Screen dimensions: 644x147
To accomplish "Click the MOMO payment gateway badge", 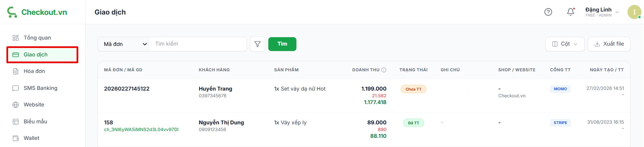I will pyautogui.click(x=560, y=89).
